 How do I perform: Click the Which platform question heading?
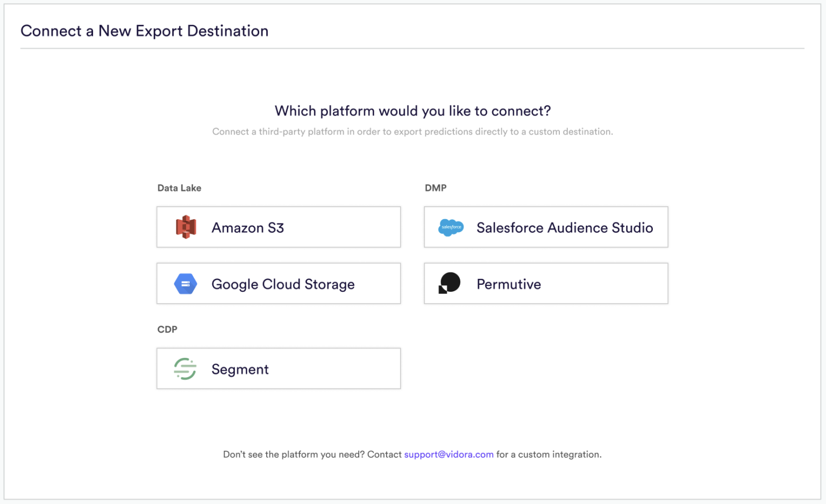[x=412, y=111]
